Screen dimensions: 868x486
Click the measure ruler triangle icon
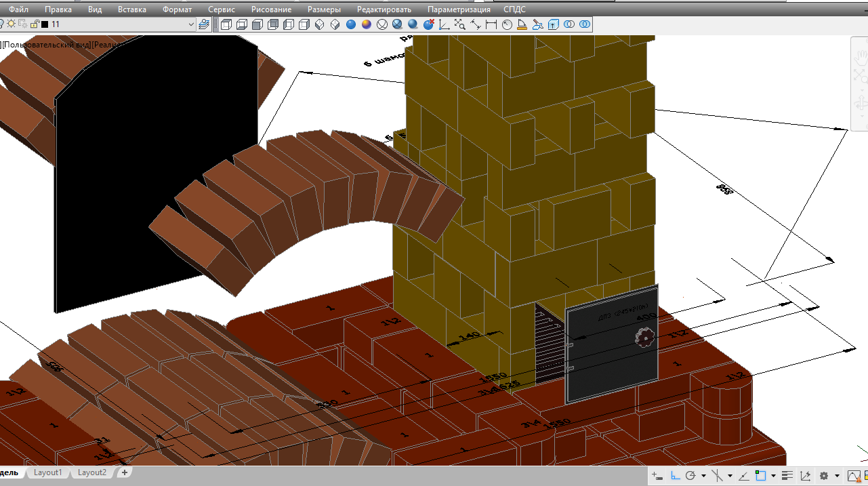pos(522,24)
